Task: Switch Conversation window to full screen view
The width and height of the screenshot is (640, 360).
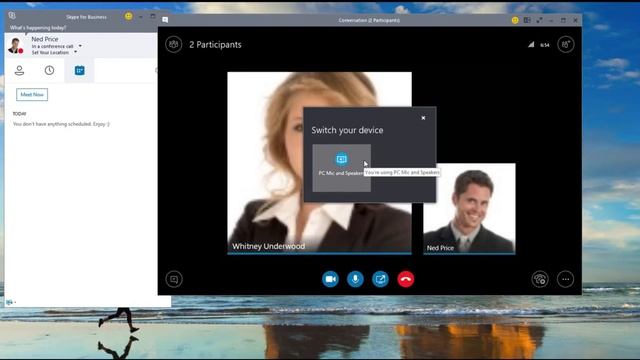Action: [x=540, y=20]
